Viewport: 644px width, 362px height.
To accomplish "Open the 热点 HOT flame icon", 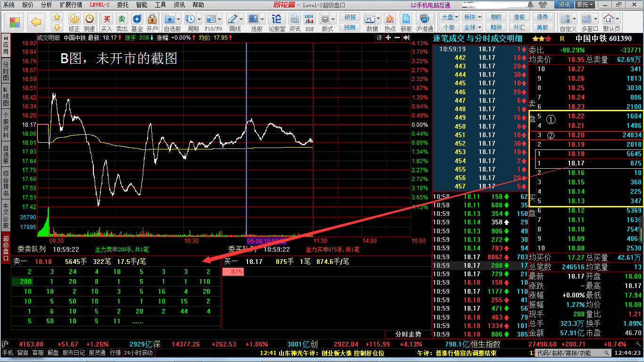I will (x=390, y=19).
